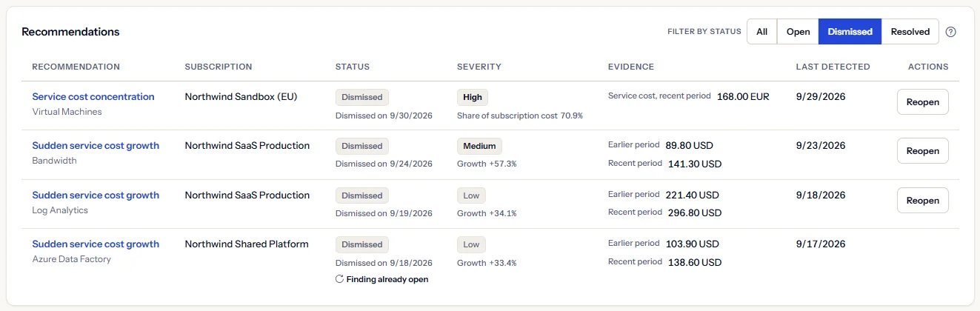
Task: Select the Northwind Shared Platform subscription cell
Action: (x=247, y=244)
